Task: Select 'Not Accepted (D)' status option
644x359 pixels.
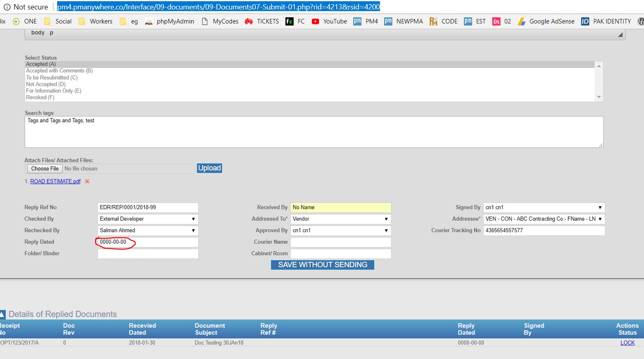Action: pyautogui.click(x=46, y=84)
